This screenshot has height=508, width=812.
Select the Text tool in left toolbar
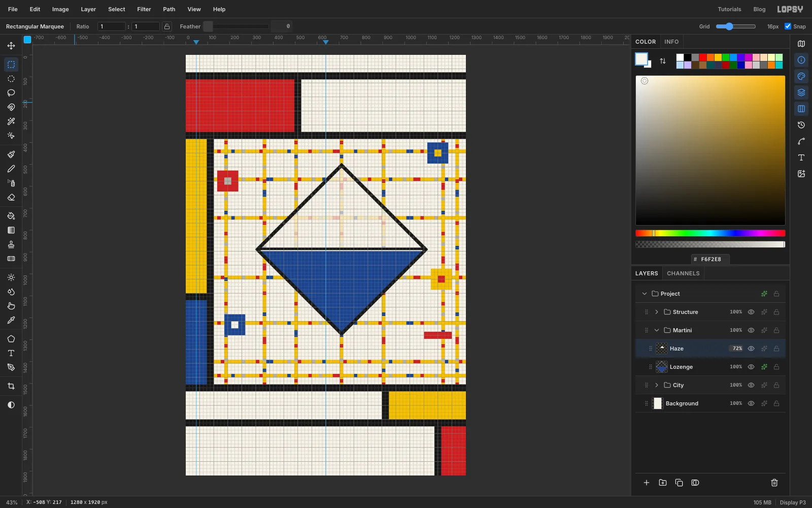[11, 353]
